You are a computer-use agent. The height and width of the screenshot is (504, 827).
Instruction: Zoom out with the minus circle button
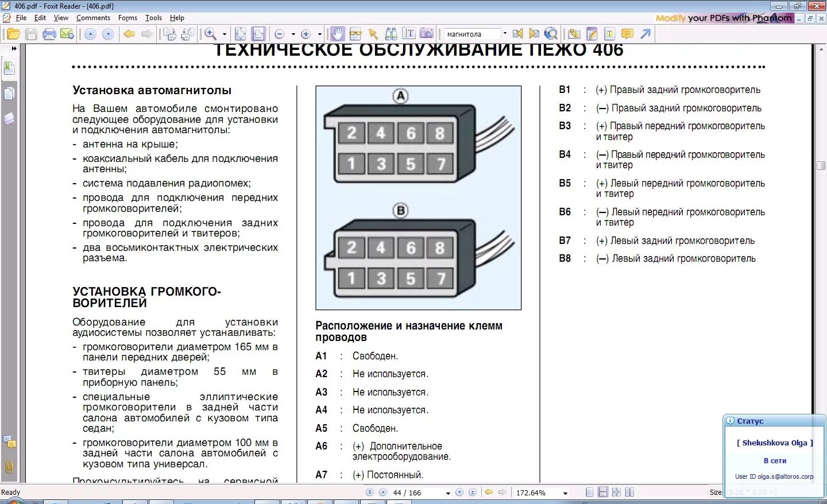(x=280, y=34)
